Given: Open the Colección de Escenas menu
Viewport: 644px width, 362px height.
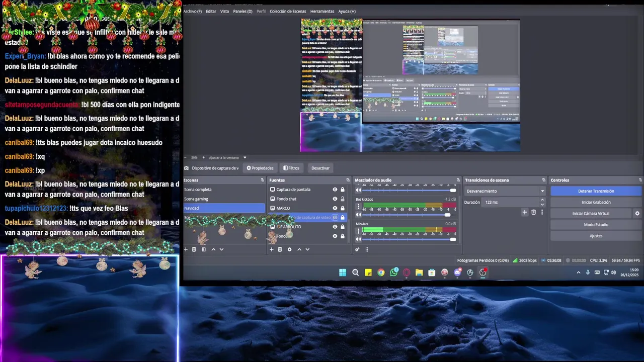Looking at the screenshot, I should click(288, 11).
